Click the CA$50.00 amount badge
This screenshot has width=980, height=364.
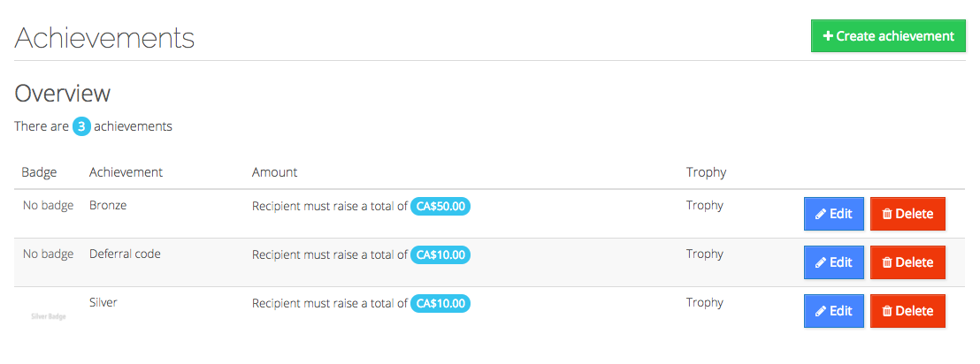(x=440, y=206)
